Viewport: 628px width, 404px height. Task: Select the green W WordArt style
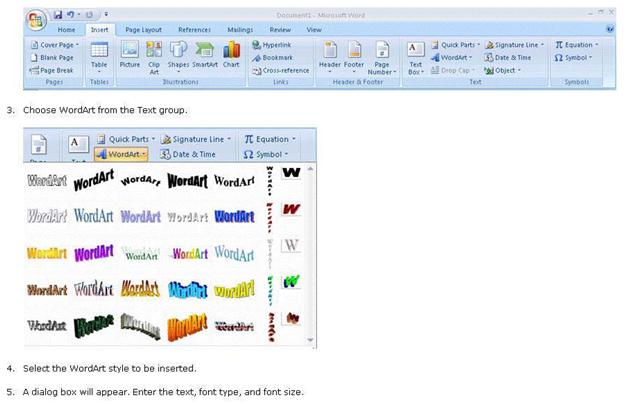tap(291, 281)
